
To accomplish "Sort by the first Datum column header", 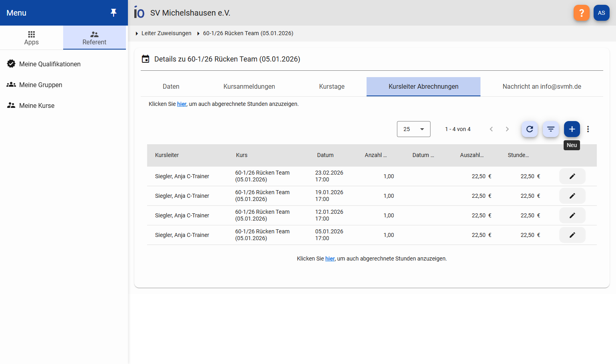I will click(325, 155).
